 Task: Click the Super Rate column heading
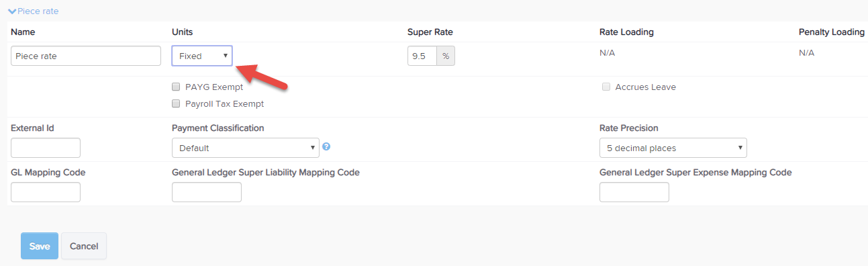pos(430,32)
